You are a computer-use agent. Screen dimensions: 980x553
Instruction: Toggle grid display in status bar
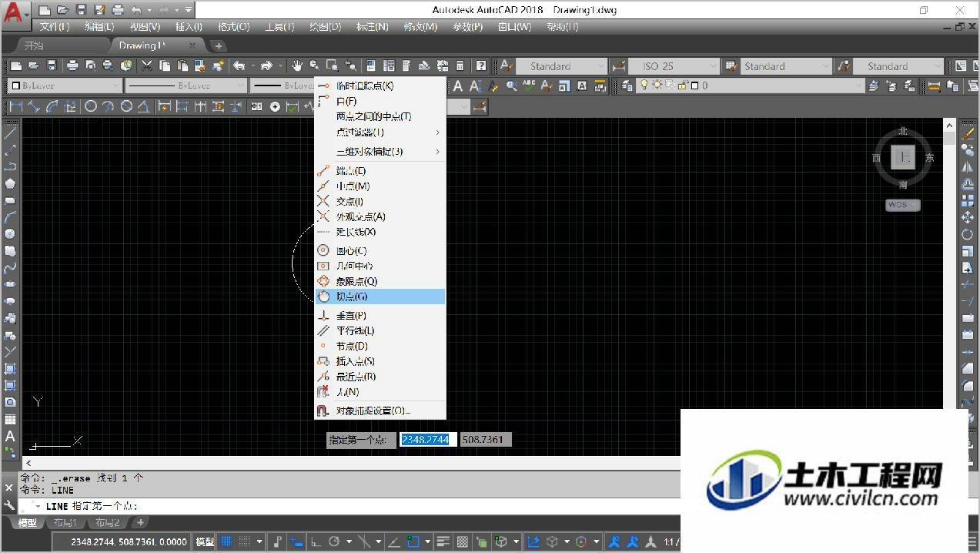226,541
